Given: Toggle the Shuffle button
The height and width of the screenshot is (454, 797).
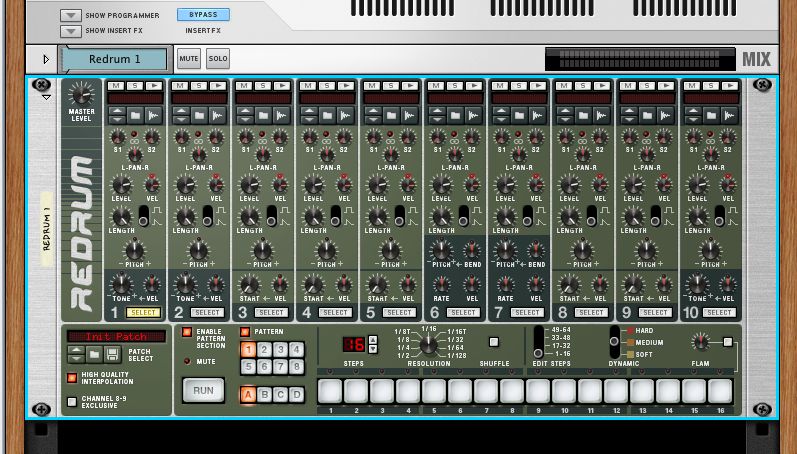Looking at the screenshot, I should click(x=494, y=342).
